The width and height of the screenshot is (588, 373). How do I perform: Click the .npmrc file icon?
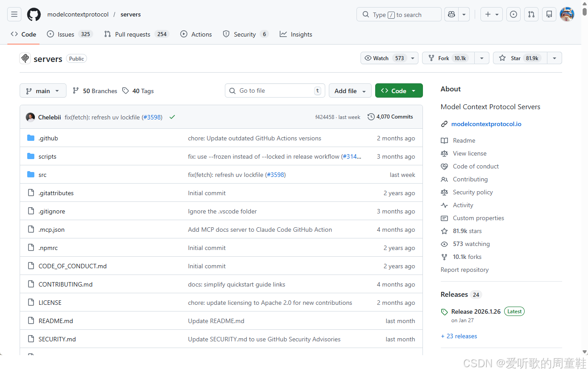31,248
